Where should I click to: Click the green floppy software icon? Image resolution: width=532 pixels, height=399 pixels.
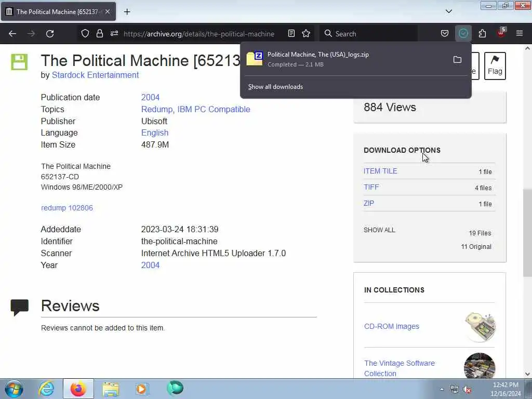19,62
